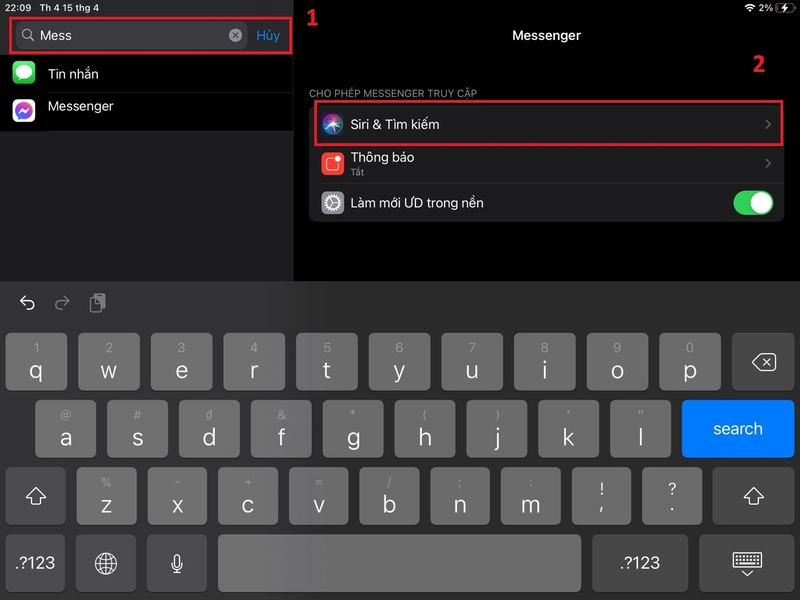Image resolution: width=800 pixels, height=600 pixels.
Task: Tap the globe language switch key
Action: [x=106, y=563]
